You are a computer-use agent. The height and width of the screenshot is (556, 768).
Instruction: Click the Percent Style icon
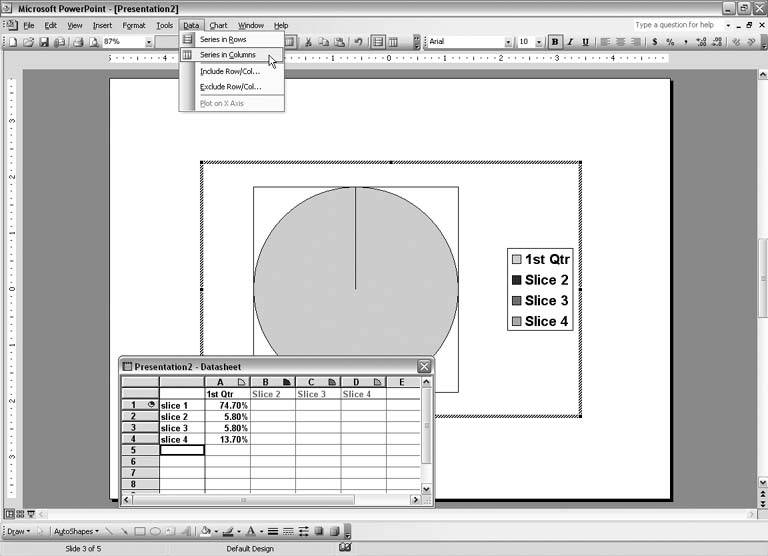click(670, 42)
